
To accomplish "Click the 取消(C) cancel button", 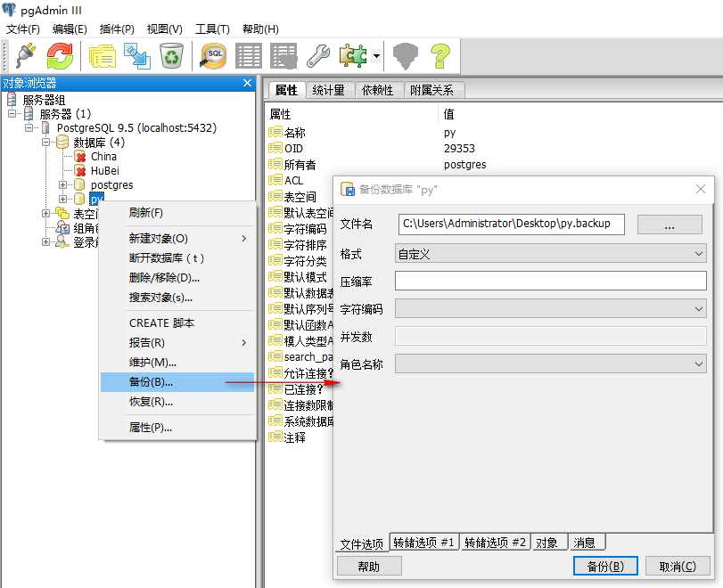I will pos(678,566).
